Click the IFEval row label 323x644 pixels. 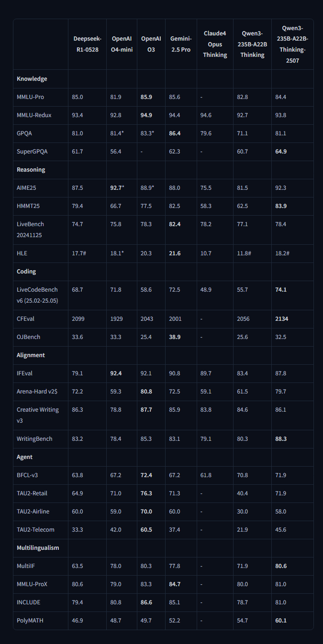pos(25,373)
